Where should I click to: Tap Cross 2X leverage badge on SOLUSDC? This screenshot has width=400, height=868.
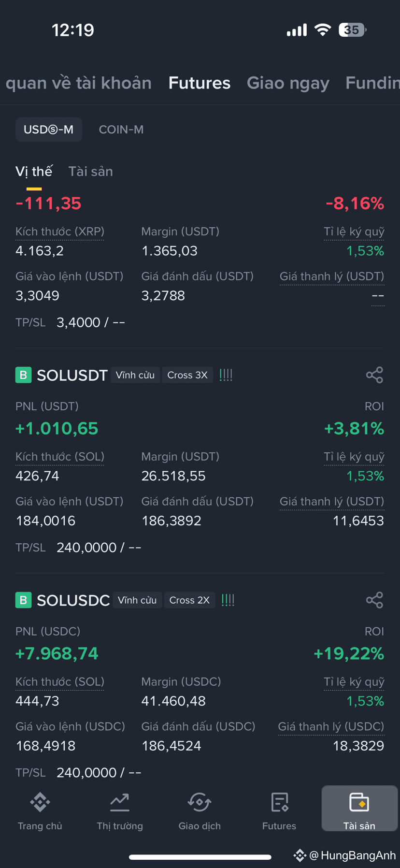point(189,600)
